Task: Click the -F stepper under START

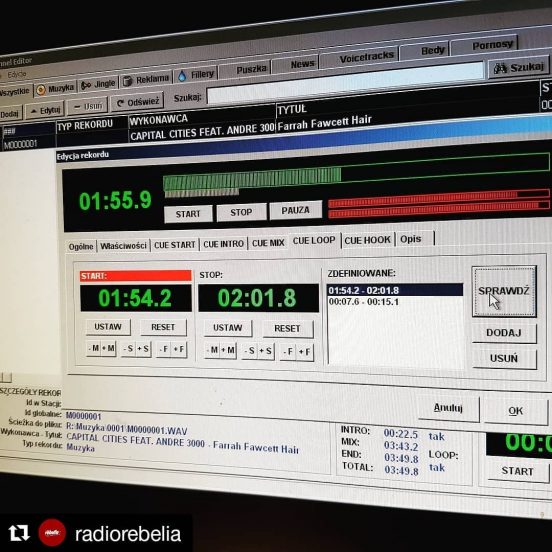Action: (164, 350)
